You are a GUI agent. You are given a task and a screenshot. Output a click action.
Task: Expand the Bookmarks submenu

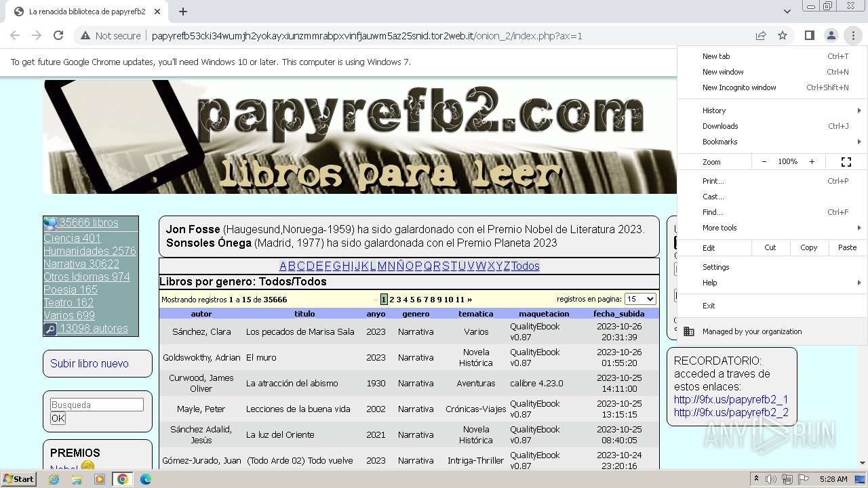click(x=772, y=142)
